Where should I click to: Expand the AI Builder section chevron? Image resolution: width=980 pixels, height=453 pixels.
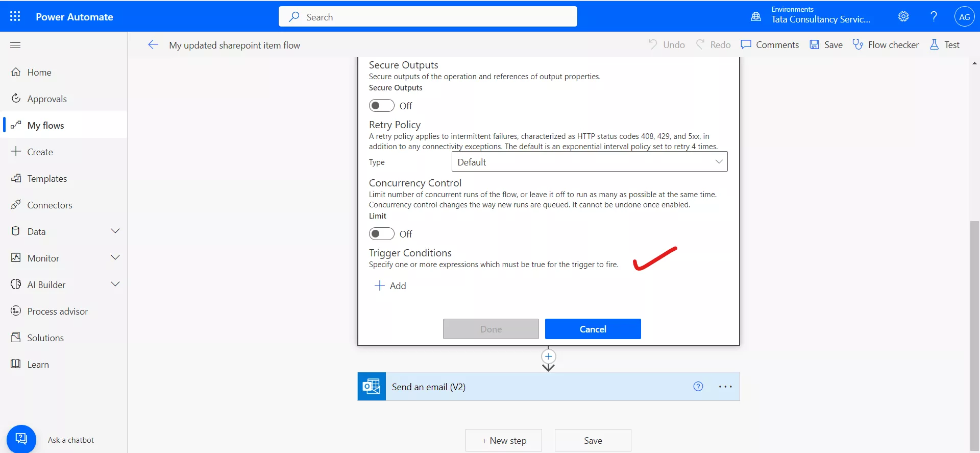[115, 284]
